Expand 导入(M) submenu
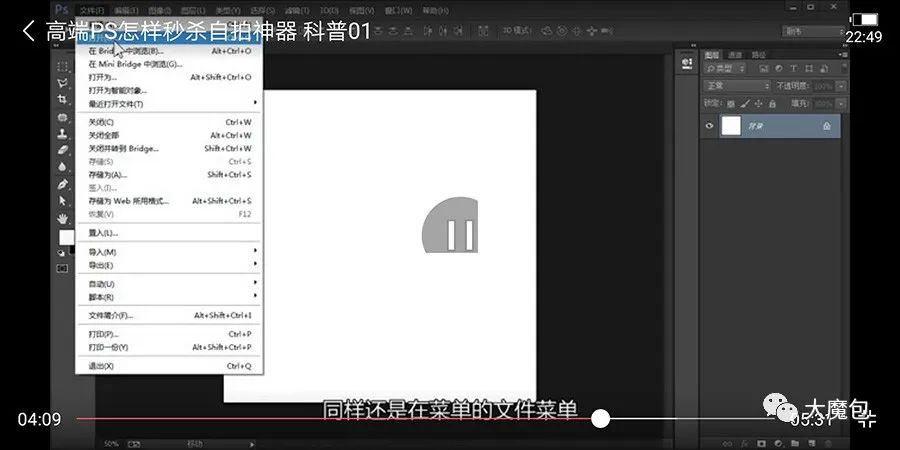The height and width of the screenshot is (450, 900). click(x=170, y=252)
